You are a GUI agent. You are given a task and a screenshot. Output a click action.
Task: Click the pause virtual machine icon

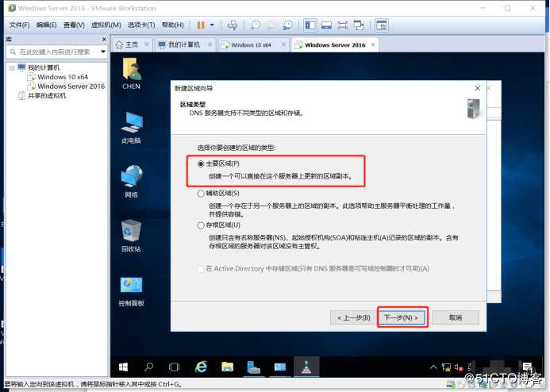[x=201, y=25]
